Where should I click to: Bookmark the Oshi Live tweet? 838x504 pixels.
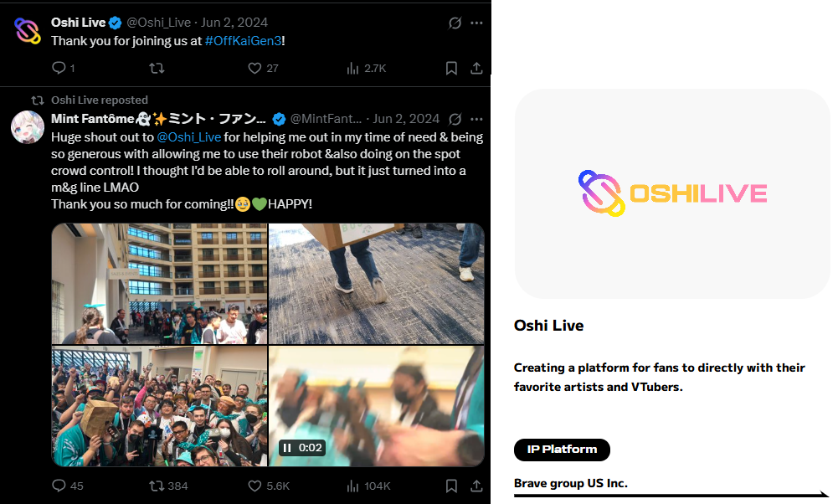[451, 68]
